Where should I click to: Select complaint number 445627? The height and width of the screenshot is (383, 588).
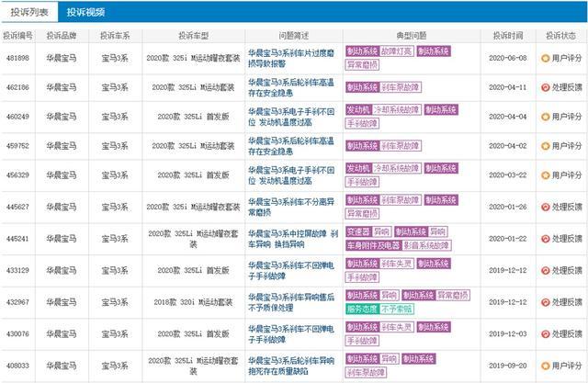point(17,207)
